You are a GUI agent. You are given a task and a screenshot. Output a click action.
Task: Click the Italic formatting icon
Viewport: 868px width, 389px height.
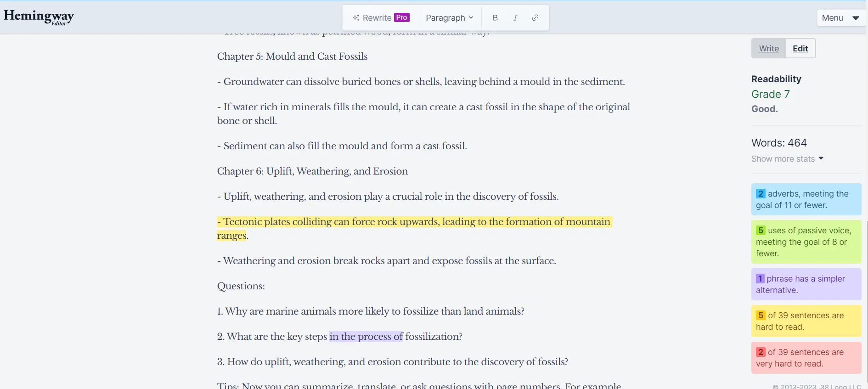(x=515, y=18)
